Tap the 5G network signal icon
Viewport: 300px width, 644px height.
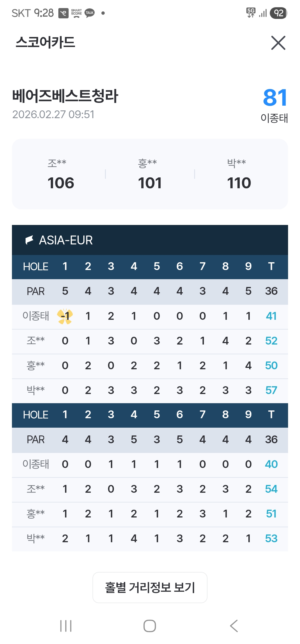251,13
